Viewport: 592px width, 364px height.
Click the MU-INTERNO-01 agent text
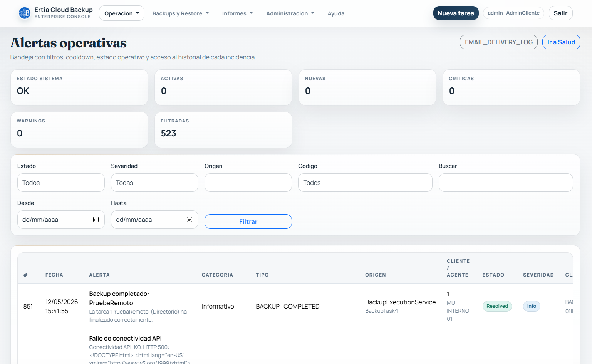459,311
